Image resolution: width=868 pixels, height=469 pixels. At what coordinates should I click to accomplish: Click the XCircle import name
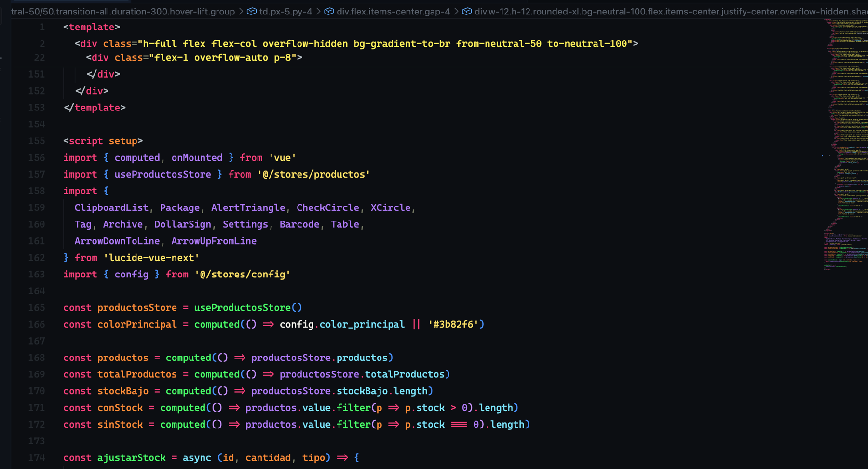(390, 207)
